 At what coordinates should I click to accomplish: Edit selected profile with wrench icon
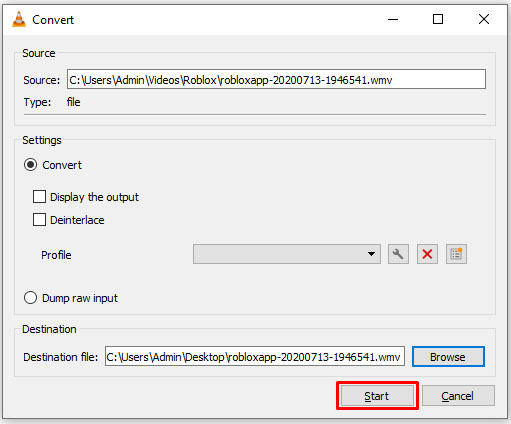(x=398, y=254)
